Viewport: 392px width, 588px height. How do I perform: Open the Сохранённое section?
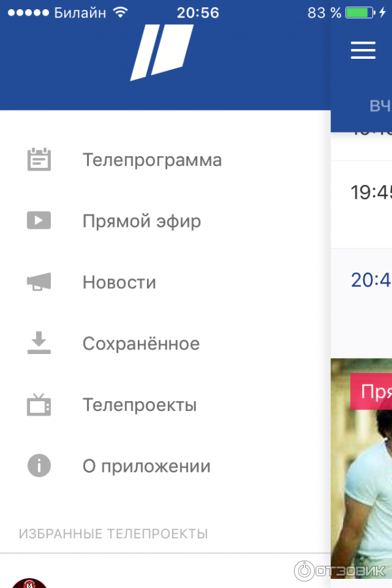tap(140, 344)
